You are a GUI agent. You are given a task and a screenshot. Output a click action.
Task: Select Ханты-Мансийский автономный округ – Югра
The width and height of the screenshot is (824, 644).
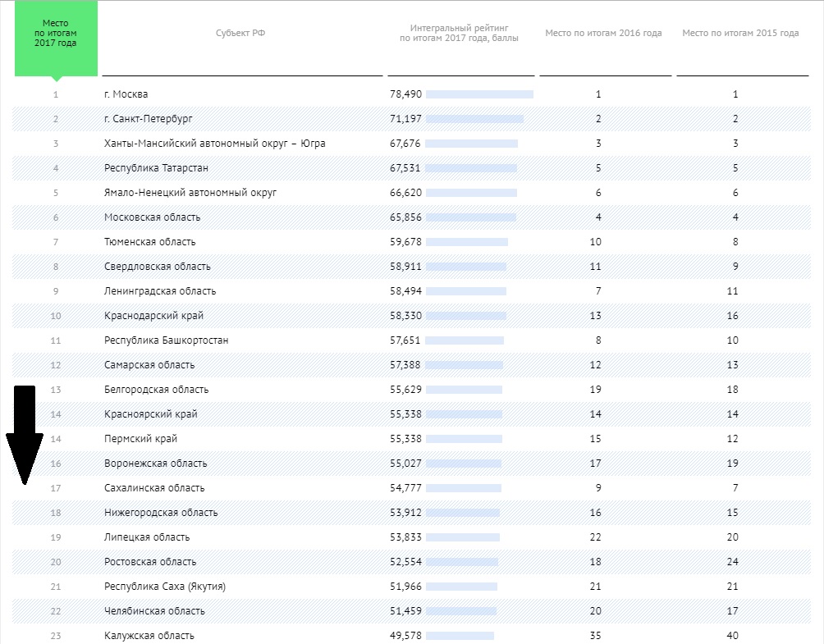214,144
